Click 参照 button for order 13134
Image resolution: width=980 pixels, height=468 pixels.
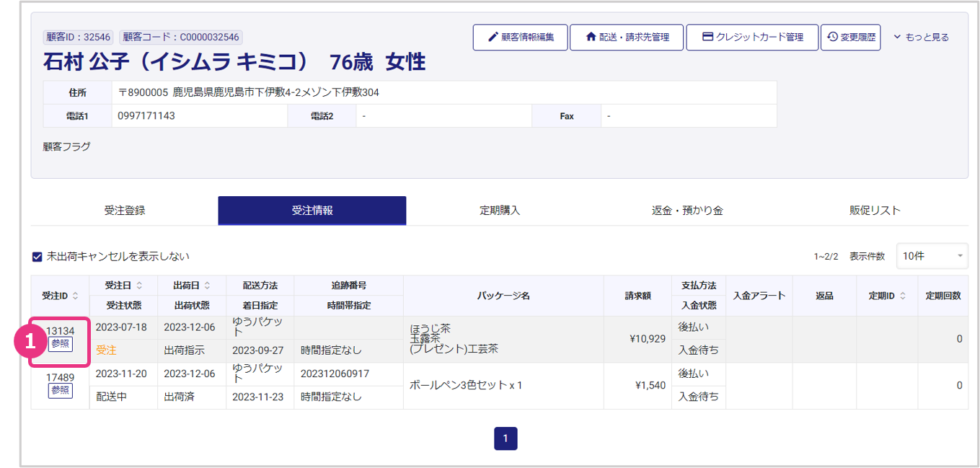(61, 344)
